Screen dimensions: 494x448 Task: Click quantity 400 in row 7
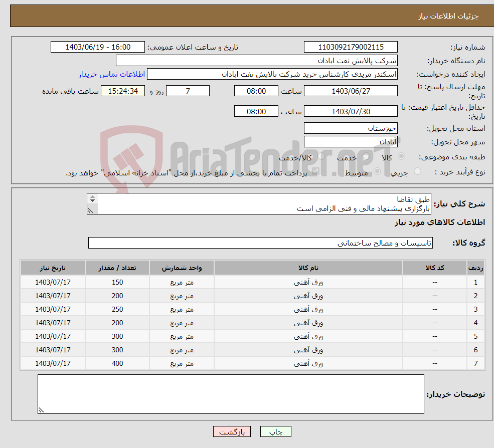pos(117,364)
